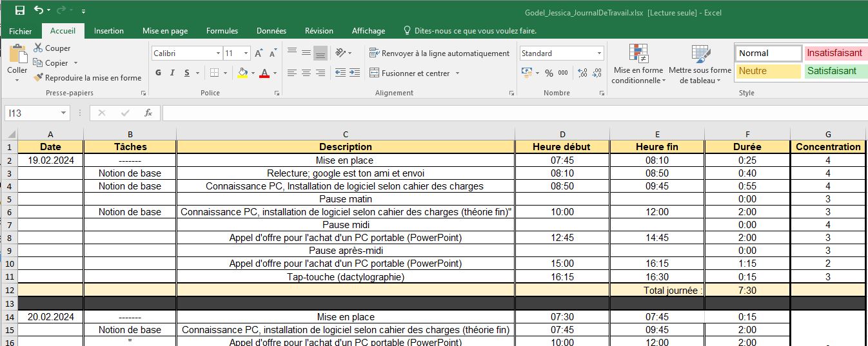Image resolution: width=868 pixels, height=346 pixels.
Task: Click the increase decimal icon
Action: (x=583, y=73)
